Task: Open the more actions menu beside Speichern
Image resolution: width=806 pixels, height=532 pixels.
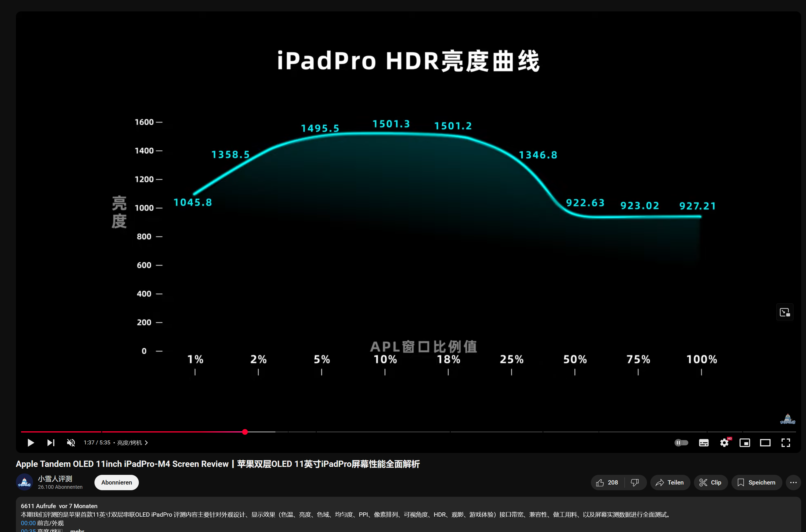Action: pyautogui.click(x=793, y=482)
